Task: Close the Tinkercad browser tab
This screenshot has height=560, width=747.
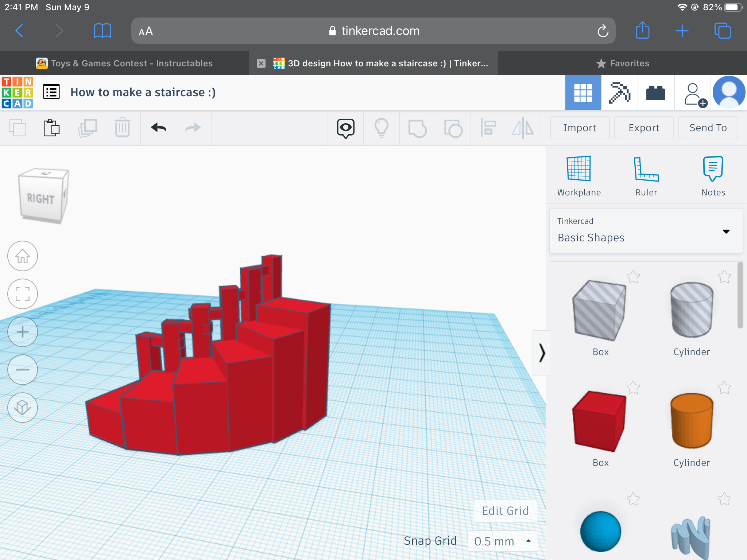Action: click(261, 63)
